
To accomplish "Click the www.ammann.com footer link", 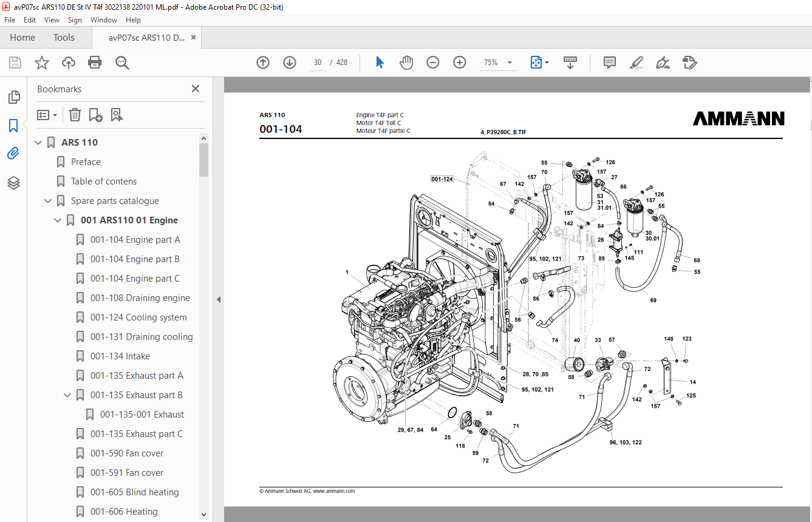I will point(334,491).
